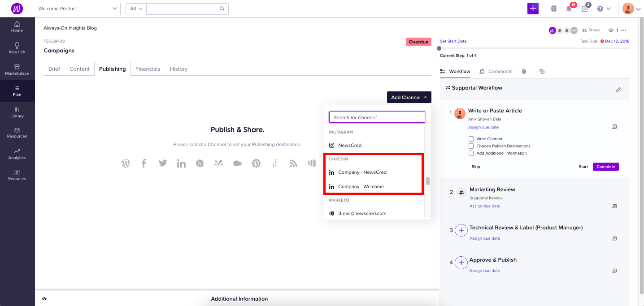Click the search magnifier icon
644x306 pixels.
[222, 9]
